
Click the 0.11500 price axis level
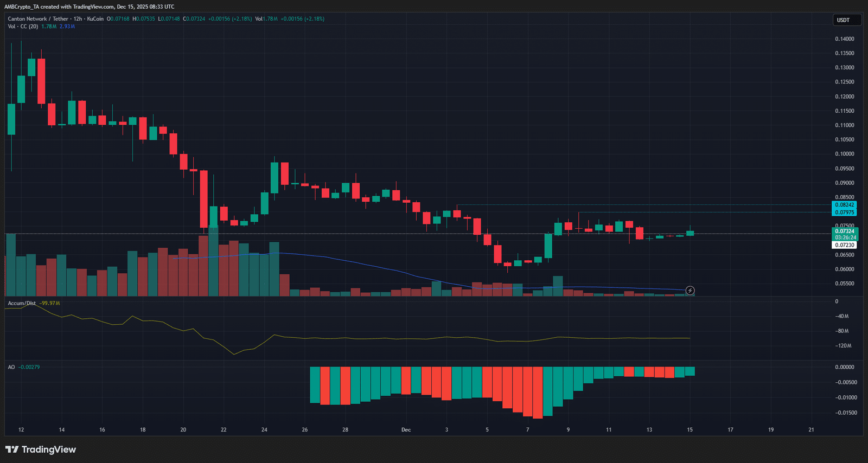844,111
